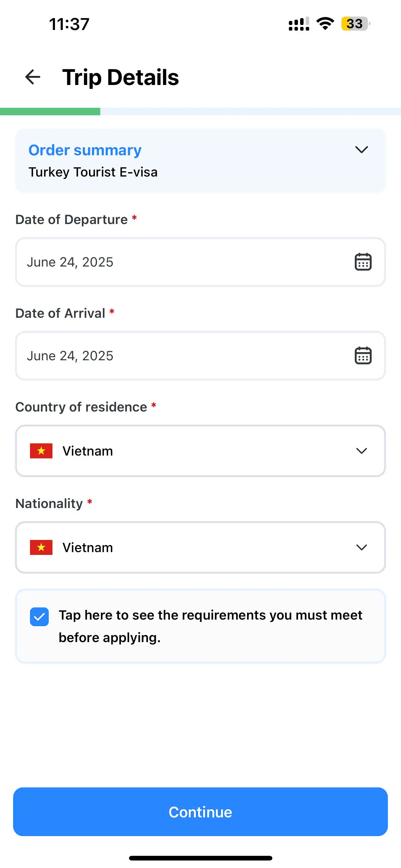Screen dimensions: 401x868
Task: Tap Vietnam flag in Country of residence
Action: click(x=41, y=451)
